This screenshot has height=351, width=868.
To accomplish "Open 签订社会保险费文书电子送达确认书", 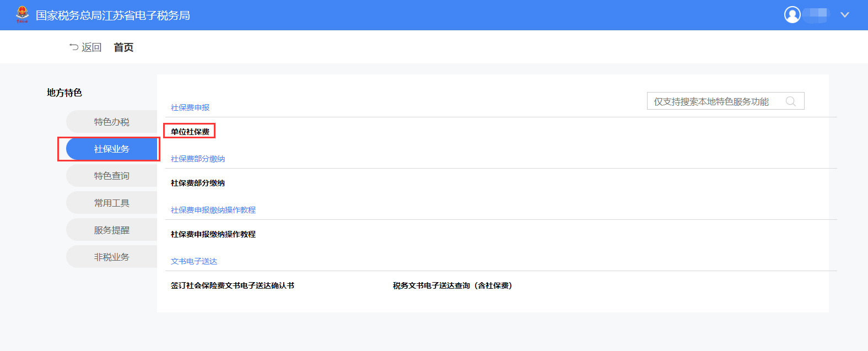I will pos(233,285).
